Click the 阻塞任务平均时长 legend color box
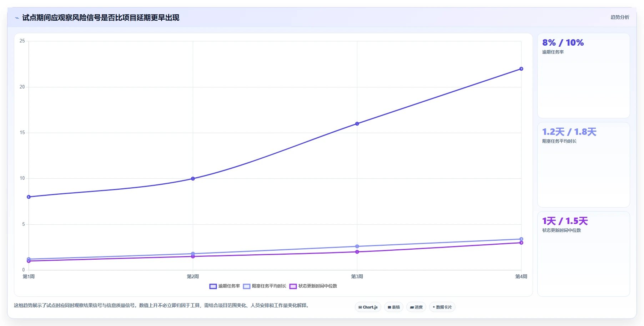 tap(247, 286)
